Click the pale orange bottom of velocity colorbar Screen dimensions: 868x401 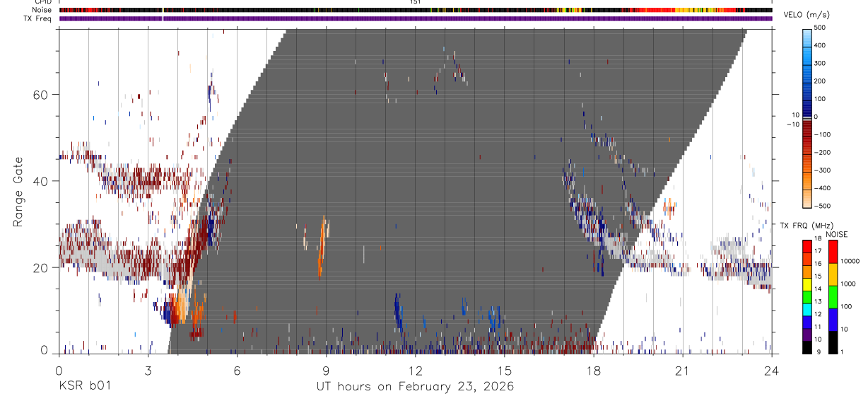click(x=807, y=198)
